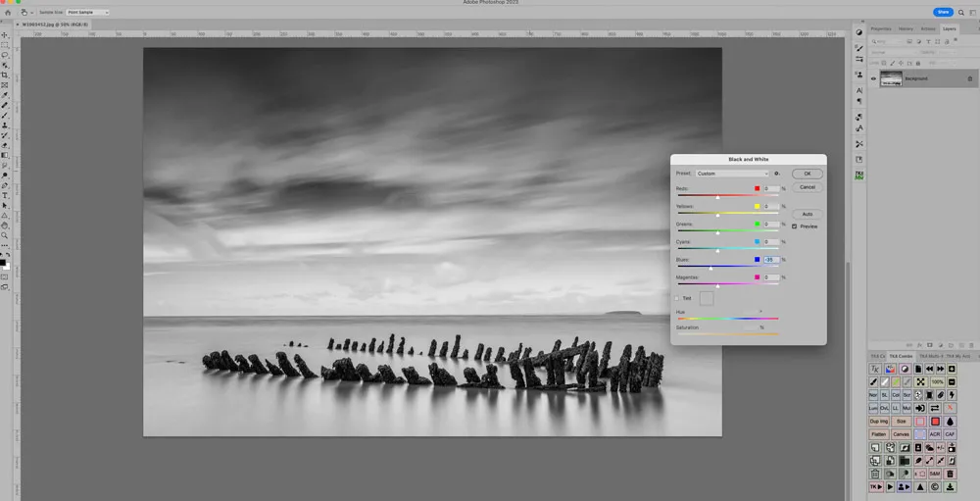Click the TK8 solid red square button
This screenshot has height=501, width=980.
click(x=935, y=422)
